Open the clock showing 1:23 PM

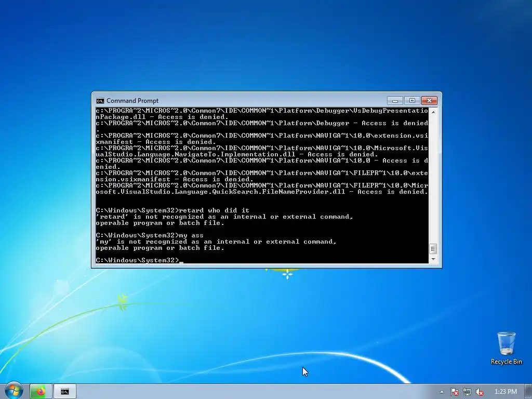[506, 392]
